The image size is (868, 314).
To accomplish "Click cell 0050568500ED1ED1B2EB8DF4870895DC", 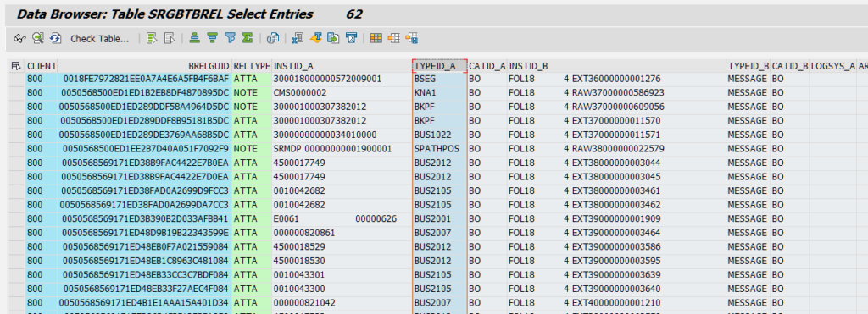I will [x=144, y=93].
